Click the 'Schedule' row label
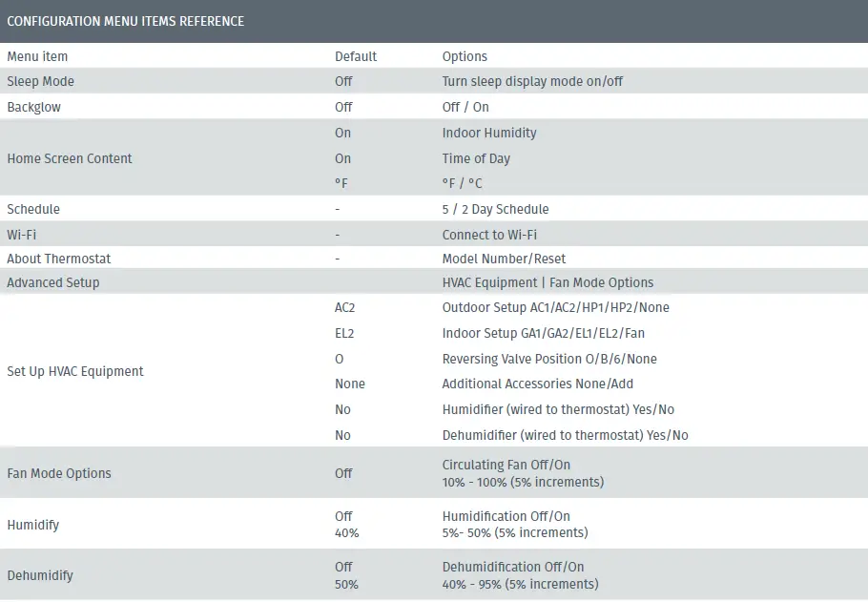This screenshot has height=602, width=868. pyautogui.click(x=33, y=209)
